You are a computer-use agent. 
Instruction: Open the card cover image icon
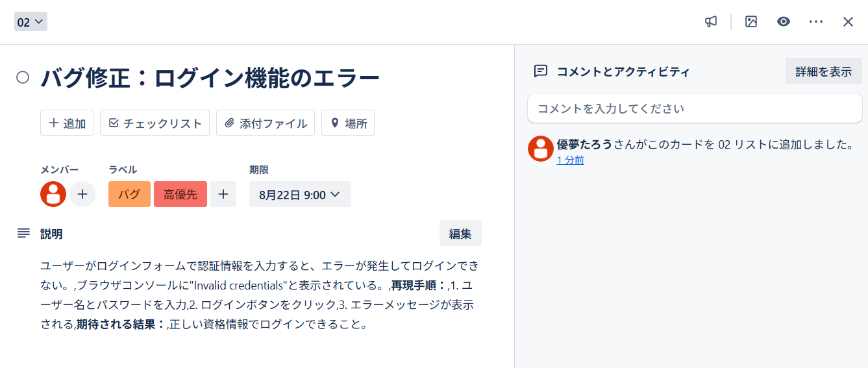pyautogui.click(x=751, y=21)
